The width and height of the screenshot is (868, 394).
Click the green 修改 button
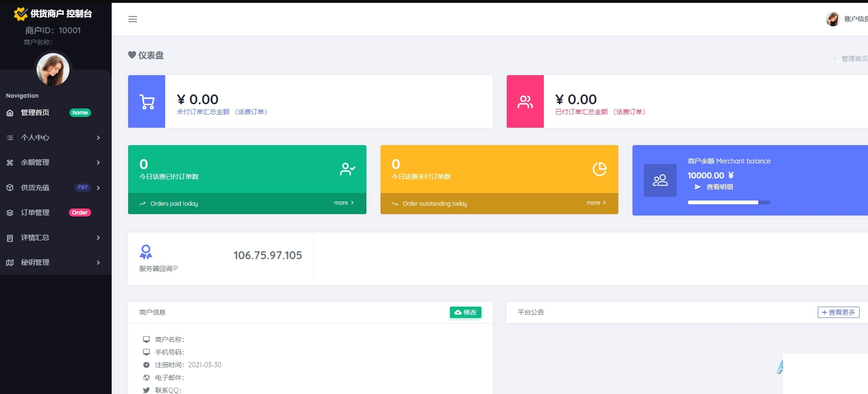coord(465,312)
